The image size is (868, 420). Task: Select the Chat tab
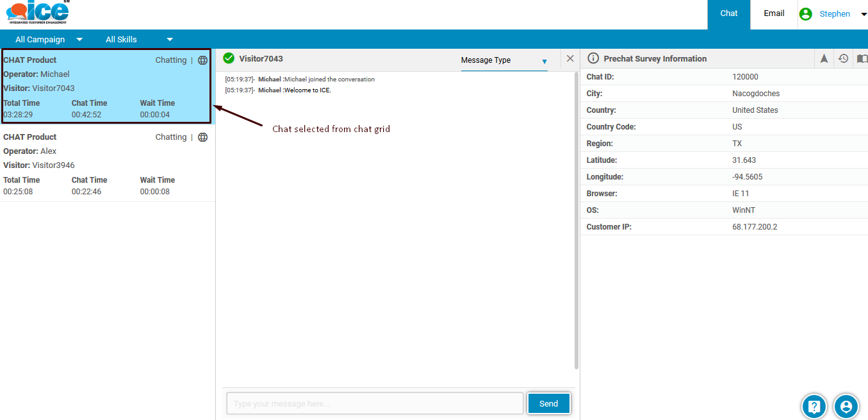point(728,13)
